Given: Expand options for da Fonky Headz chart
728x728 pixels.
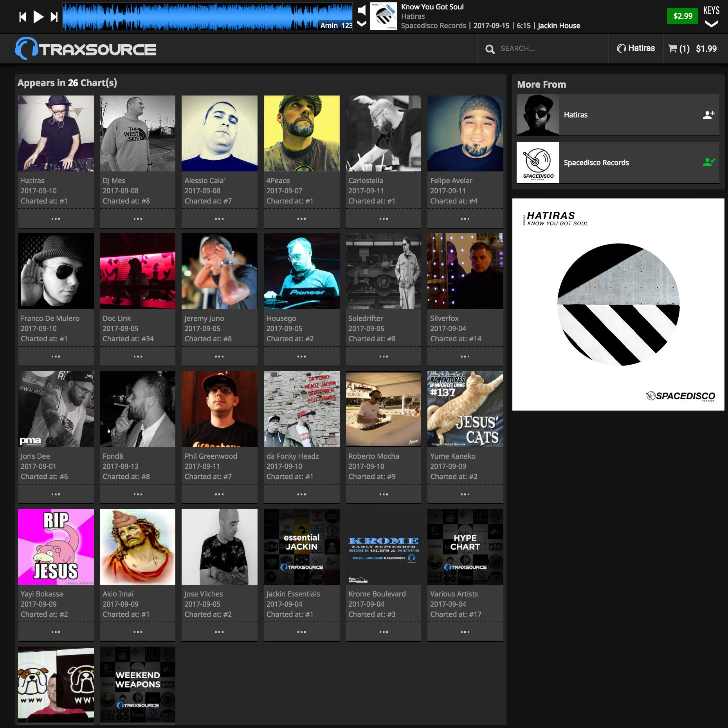Looking at the screenshot, I should tap(302, 494).
